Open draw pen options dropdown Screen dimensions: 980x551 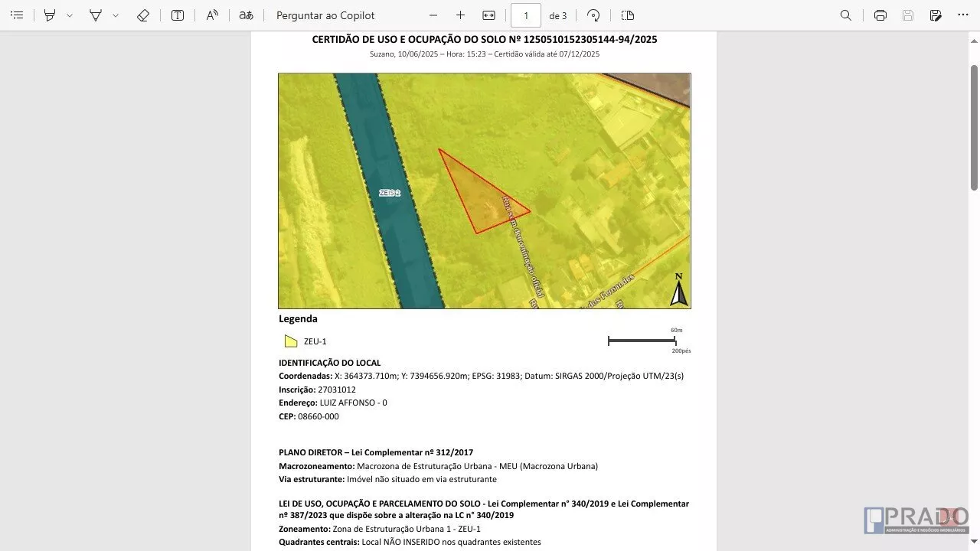click(x=116, y=15)
